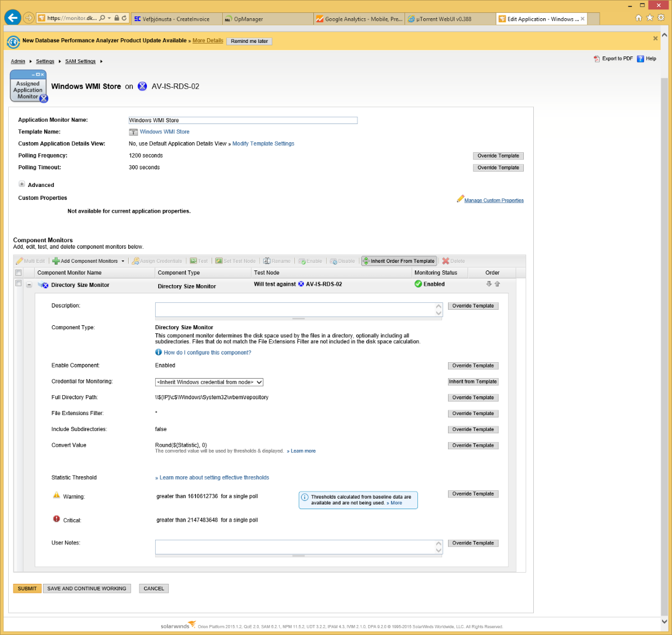Viewport: 672px width, 635px height.
Task: Click the Export to PDF icon
Action: pos(597,59)
